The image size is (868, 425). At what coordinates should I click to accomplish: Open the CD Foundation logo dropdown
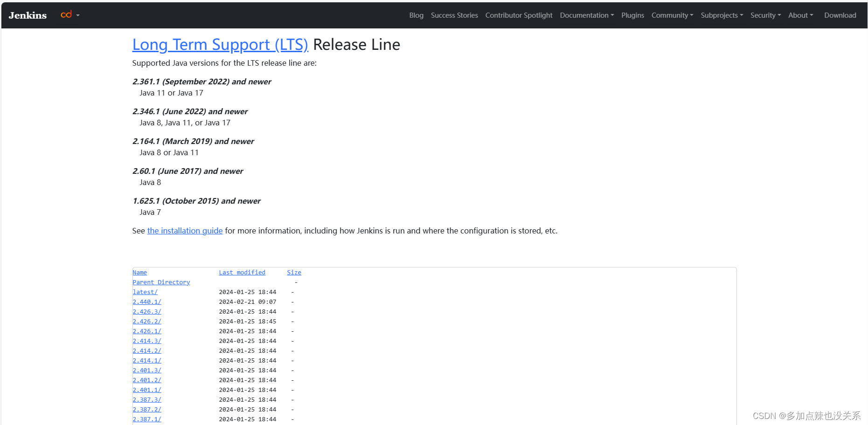pos(70,15)
